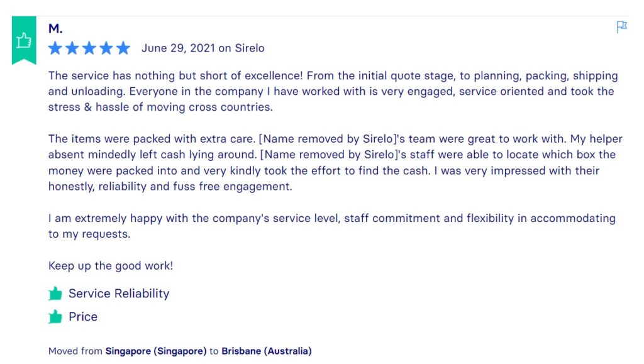
Task: Click the Sirelo name in the date line
Action: coord(250,47)
